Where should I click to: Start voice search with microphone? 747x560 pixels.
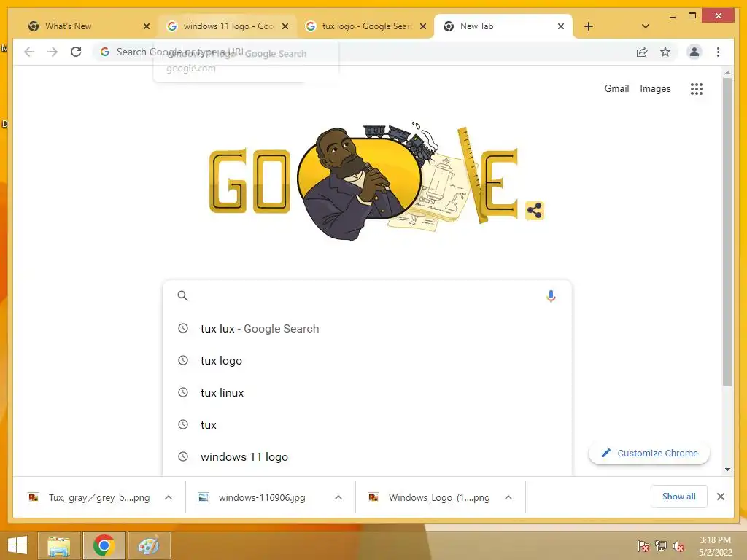point(551,296)
